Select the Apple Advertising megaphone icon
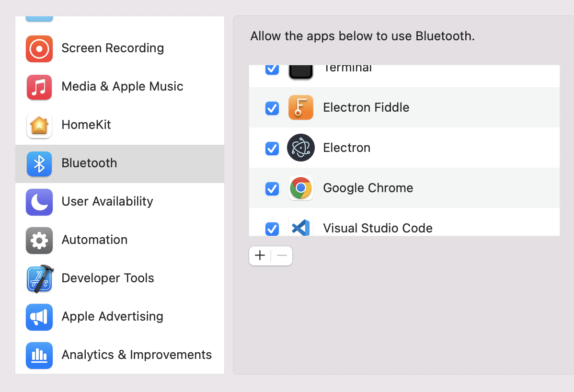574x392 pixels. [x=39, y=317]
